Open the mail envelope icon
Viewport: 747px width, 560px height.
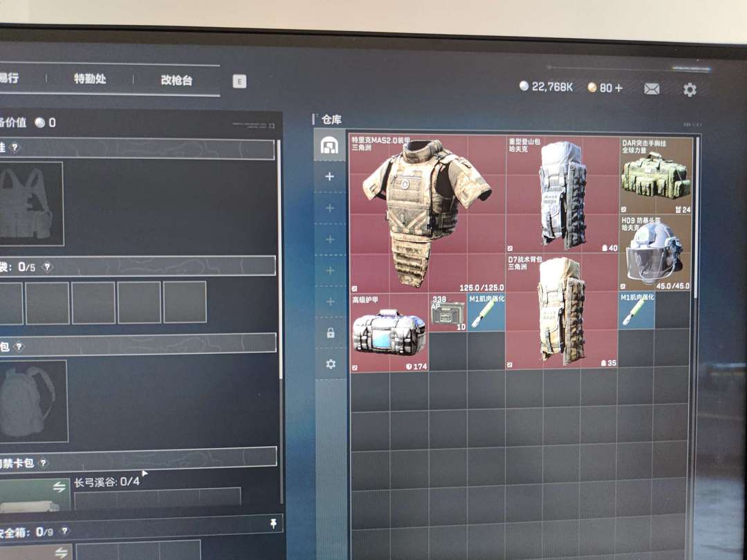[652, 88]
